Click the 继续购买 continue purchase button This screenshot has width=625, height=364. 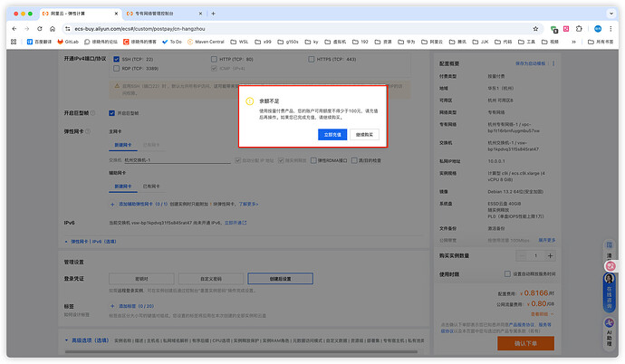click(x=365, y=134)
